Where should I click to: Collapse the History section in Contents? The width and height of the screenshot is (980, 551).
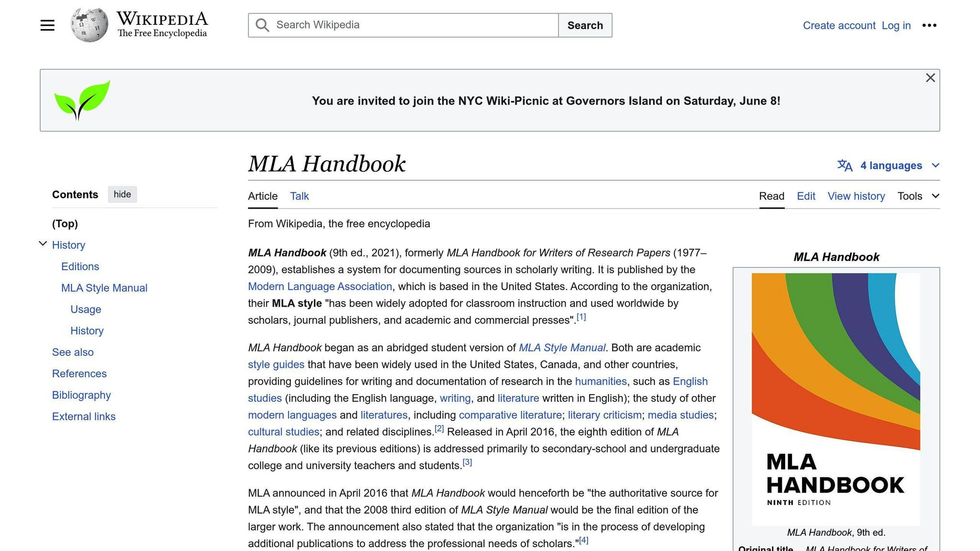[43, 243]
